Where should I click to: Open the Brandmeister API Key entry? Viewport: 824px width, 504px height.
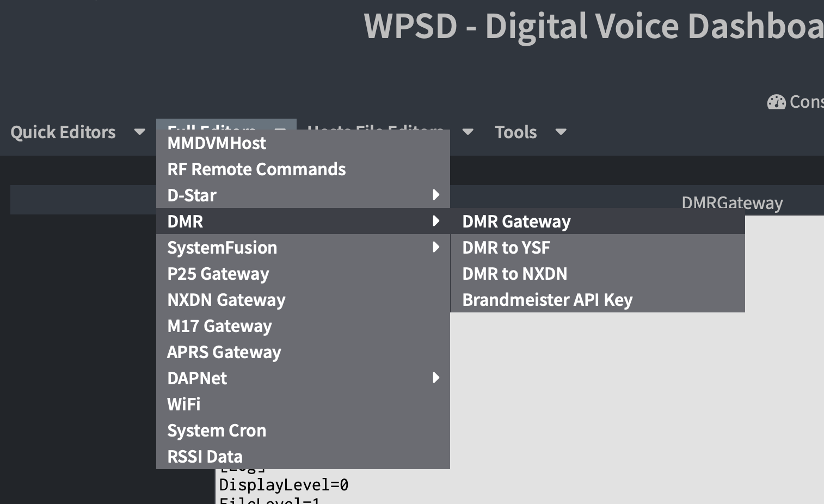click(547, 300)
